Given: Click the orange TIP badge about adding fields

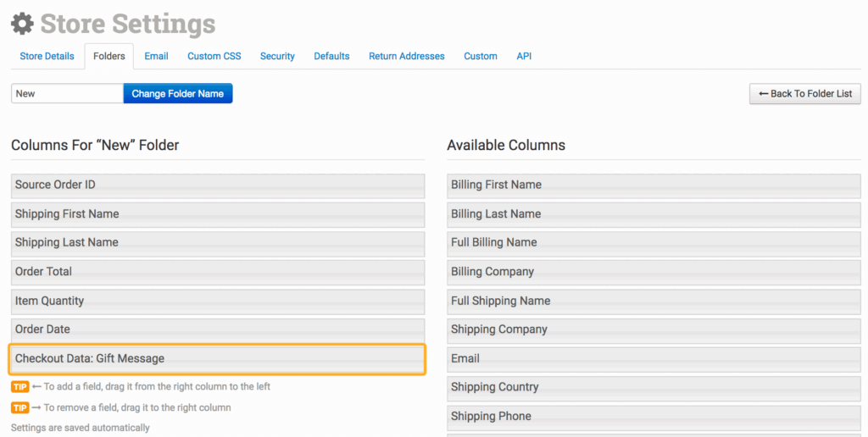Looking at the screenshot, I should (x=19, y=387).
